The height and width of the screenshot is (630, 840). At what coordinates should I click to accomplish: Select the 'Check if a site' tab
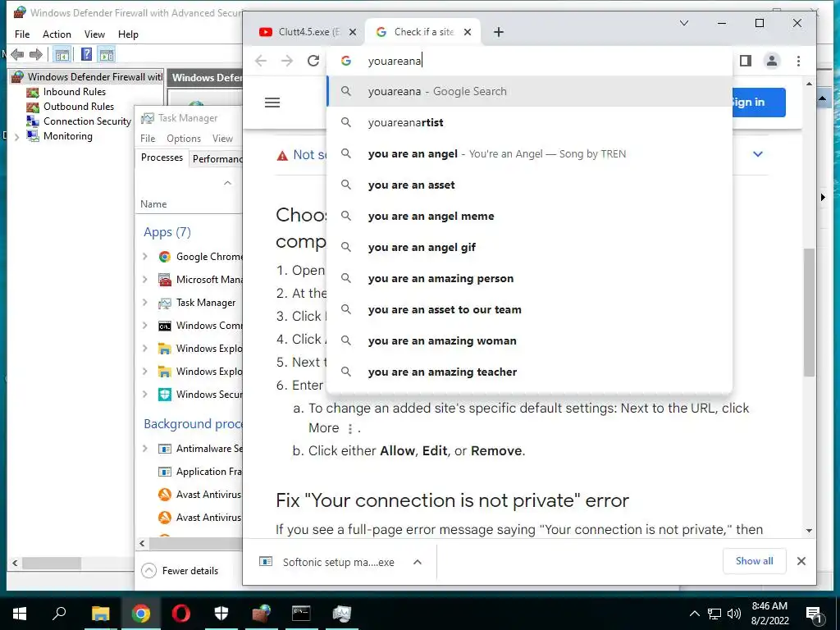(421, 32)
